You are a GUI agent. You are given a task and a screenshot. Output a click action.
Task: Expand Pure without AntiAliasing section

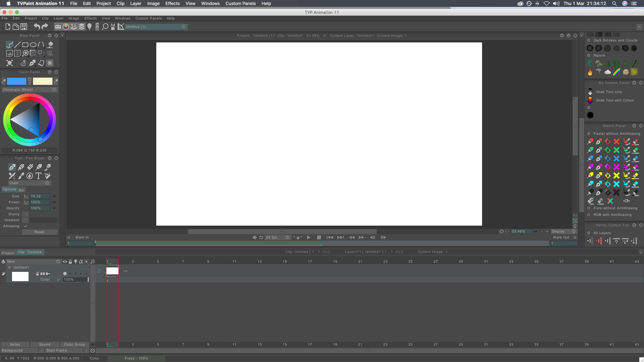tap(589, 208)
